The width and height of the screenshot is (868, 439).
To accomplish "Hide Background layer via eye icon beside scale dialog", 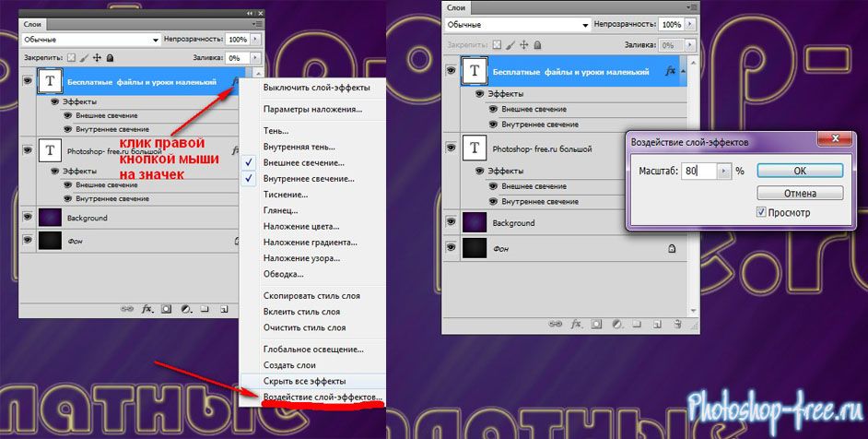I will click(451, 223).
